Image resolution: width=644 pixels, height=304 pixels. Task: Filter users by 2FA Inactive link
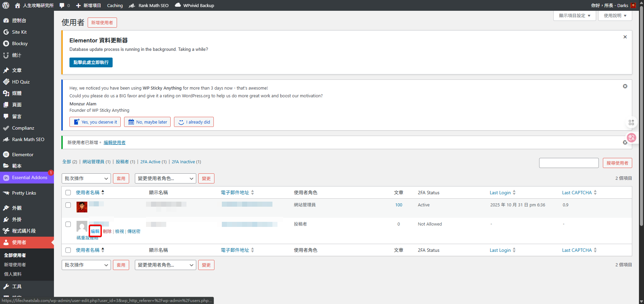pos(183,162)
